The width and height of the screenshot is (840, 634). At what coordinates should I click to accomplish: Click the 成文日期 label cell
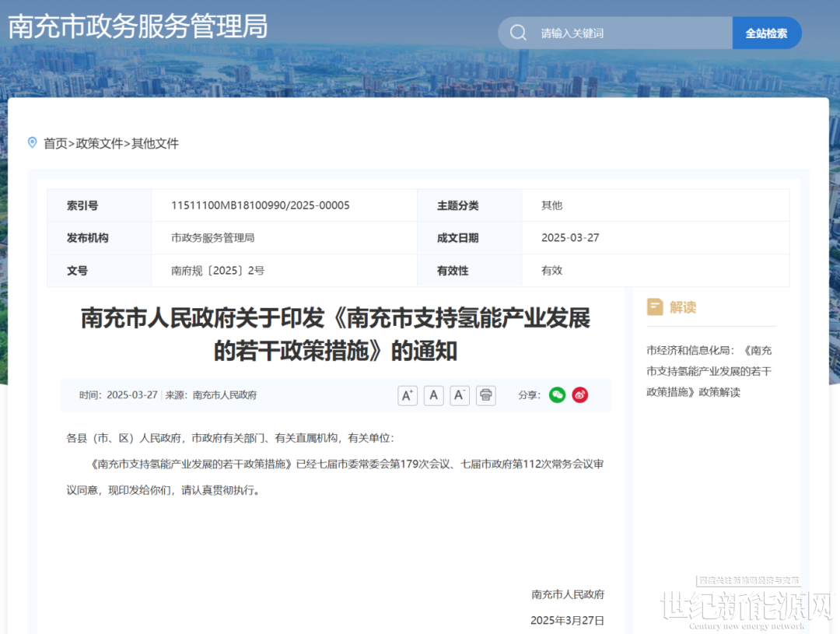pyautogui.click(x=469, y=238)
